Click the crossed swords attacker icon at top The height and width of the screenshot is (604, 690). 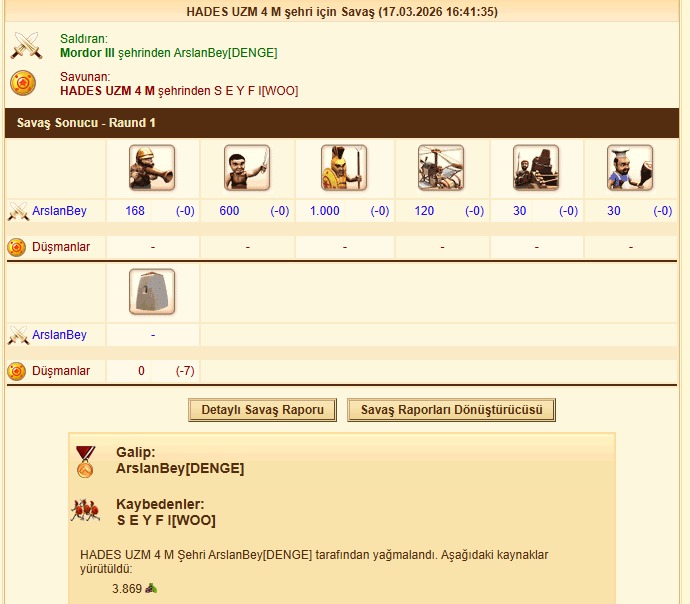[26, 45]
